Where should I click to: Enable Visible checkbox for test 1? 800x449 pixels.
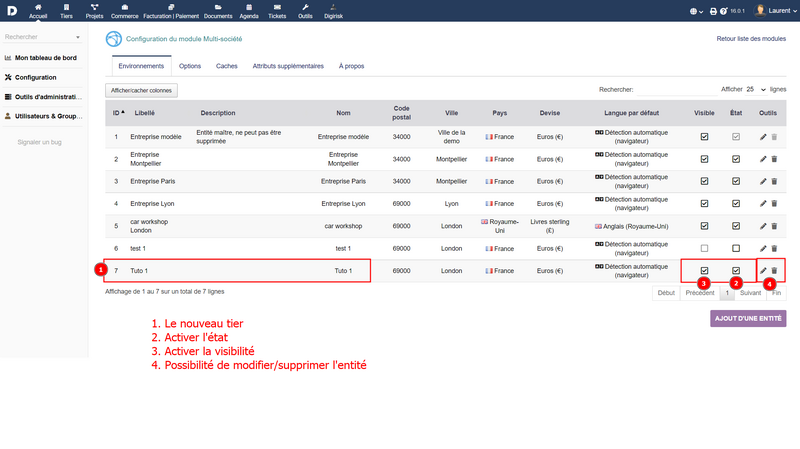click(x=704, y=248)
